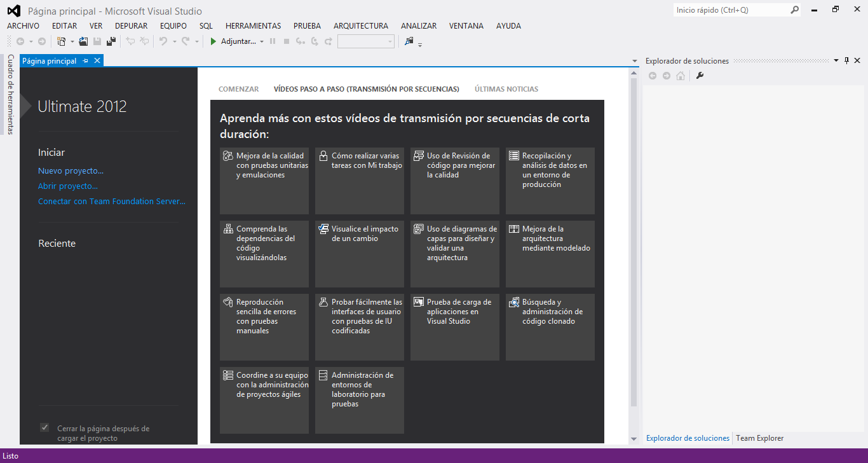This screenshot has height=463, width=868.
Task: Click the Pause debugging icon
Action: point(273,41)
